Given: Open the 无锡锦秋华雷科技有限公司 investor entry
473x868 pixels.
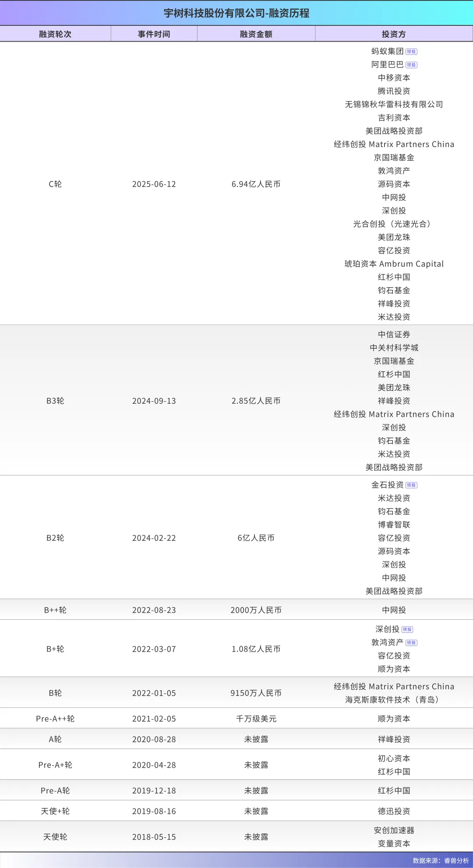Looking at the screenshot, I should [394, 104].
